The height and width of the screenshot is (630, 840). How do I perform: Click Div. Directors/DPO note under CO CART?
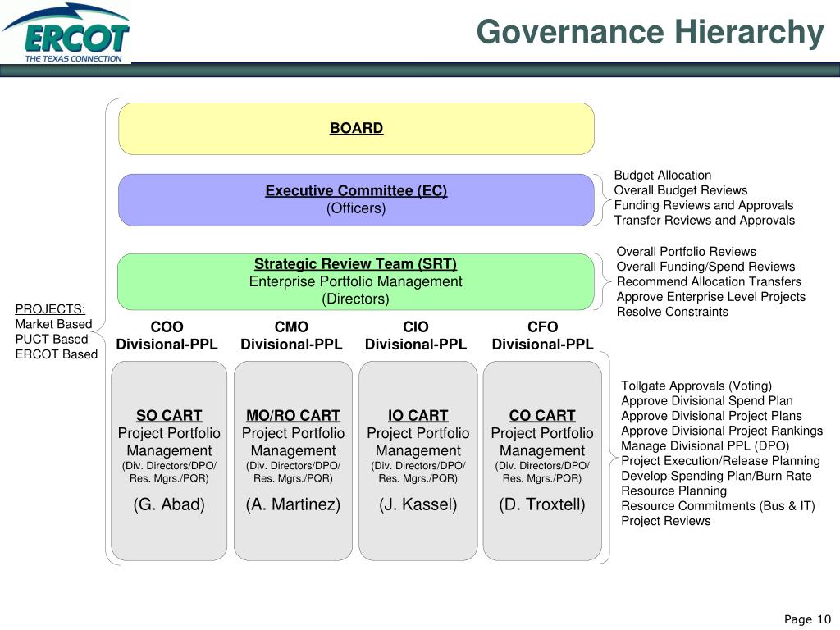(x=542, y=472)
